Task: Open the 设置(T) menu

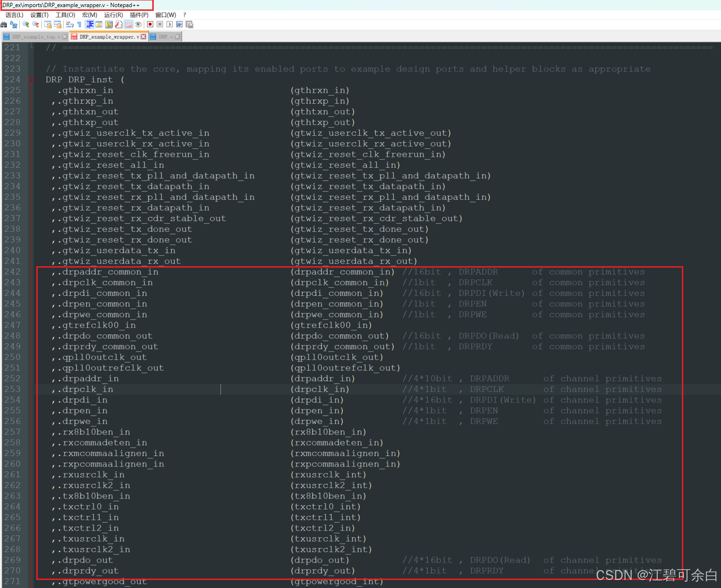Action: [39, 15]
